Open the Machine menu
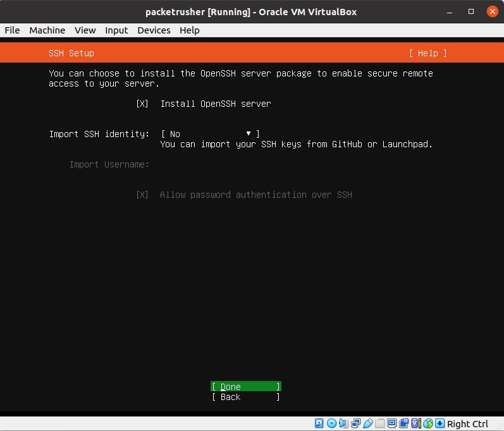 tap(47, 30)
